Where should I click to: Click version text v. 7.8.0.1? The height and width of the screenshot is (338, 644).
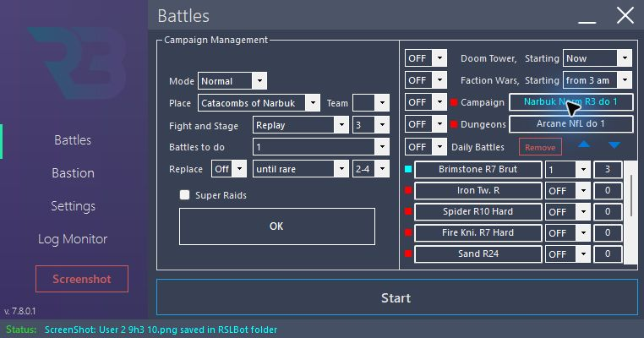pos(19,311)
